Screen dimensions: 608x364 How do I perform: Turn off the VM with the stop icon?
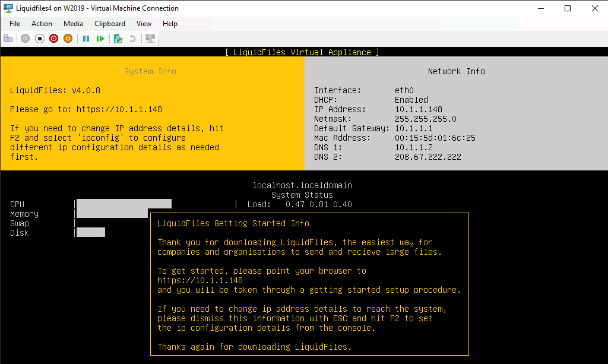(x=40, y=39)
